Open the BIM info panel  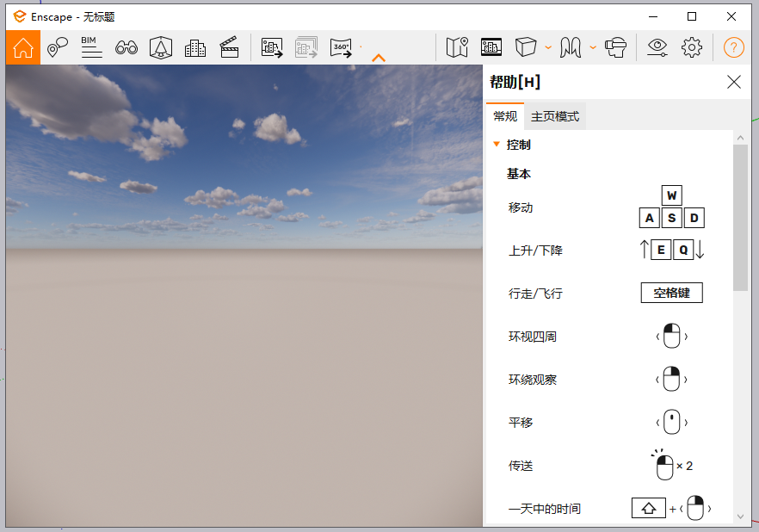click(x=91, y=47)
